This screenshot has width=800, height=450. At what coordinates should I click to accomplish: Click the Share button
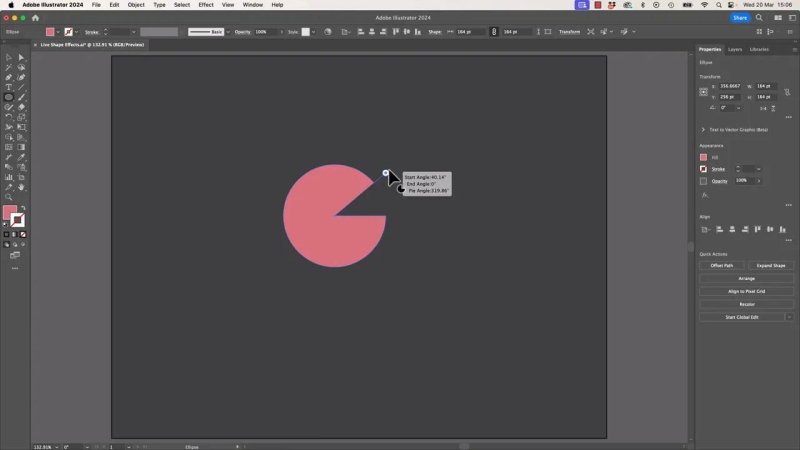click(x=740, y=18)
